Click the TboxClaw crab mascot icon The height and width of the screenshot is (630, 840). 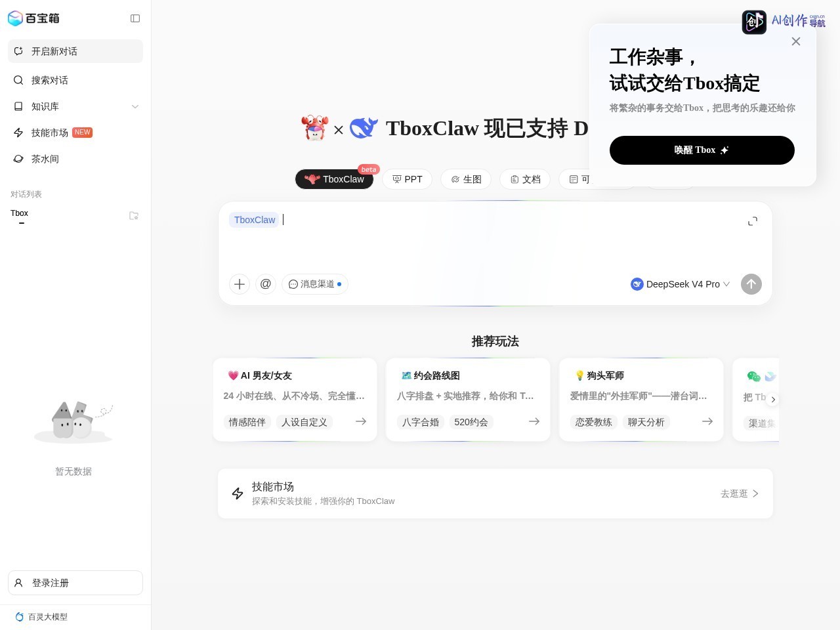point(315,128)
